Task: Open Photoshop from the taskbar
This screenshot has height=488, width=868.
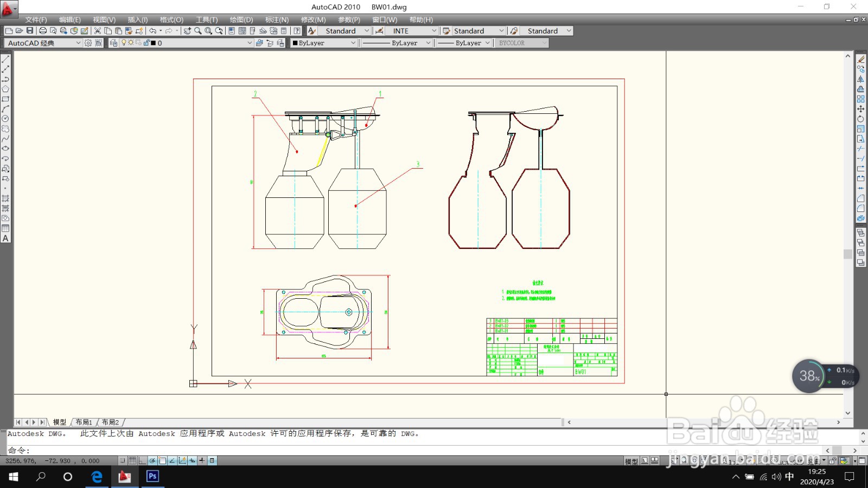Action: coord(152,477)
